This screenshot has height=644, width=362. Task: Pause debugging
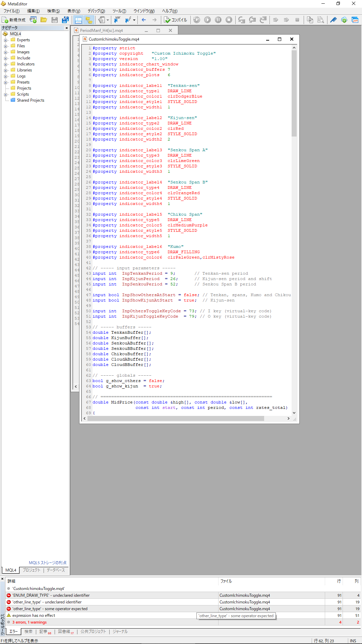218,20
